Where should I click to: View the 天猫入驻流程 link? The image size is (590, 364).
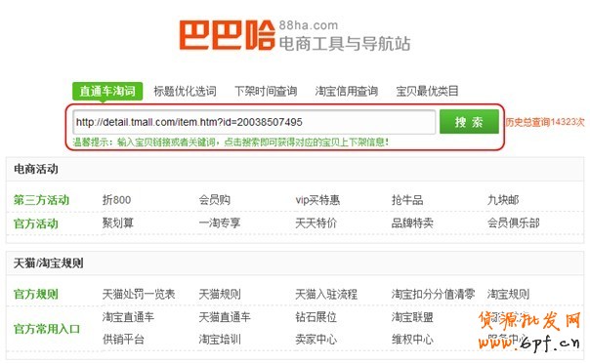pos(326,294)
